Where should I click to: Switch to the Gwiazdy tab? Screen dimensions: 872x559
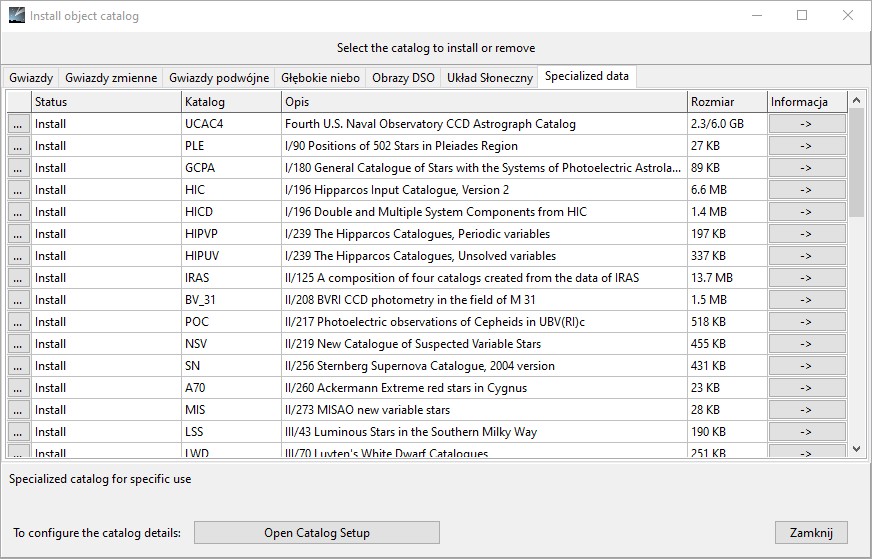point(31,78)
